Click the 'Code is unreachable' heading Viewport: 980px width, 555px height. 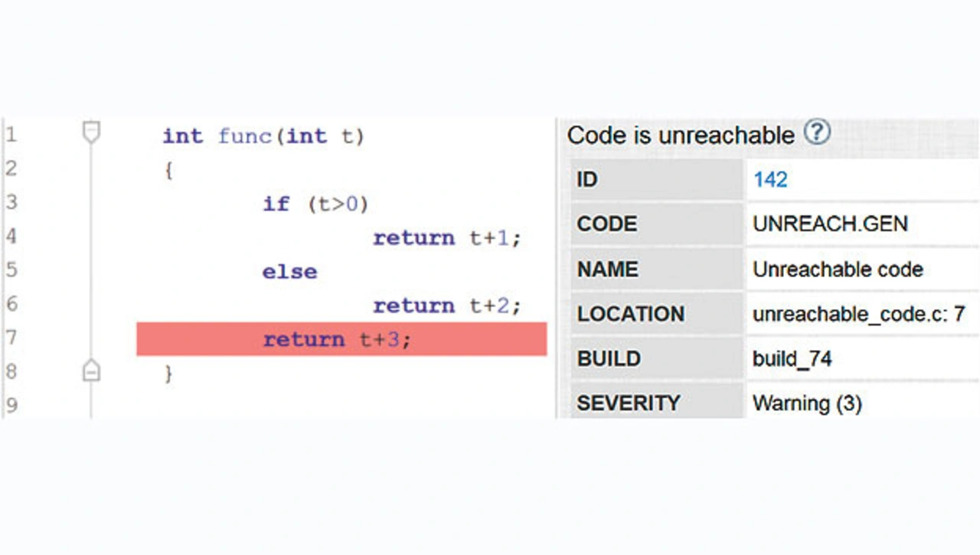coord(681,135)
